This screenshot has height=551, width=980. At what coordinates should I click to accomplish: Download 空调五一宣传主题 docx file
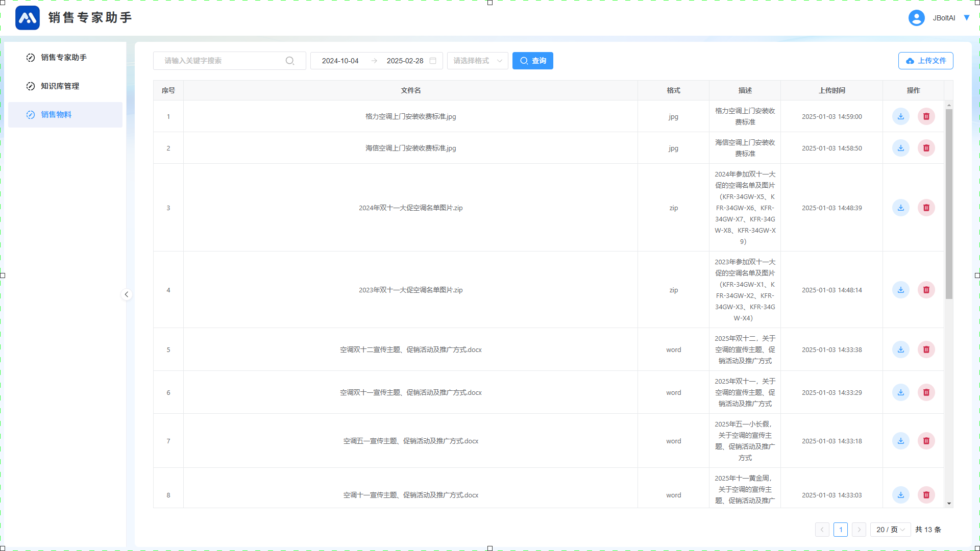(x=901, y=441)
